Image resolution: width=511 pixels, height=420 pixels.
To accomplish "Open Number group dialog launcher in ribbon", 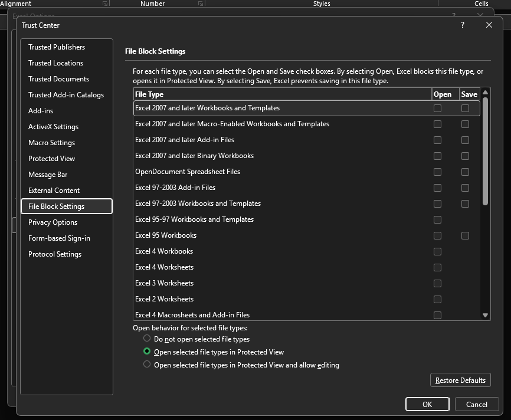I will (x=201, y=4).
